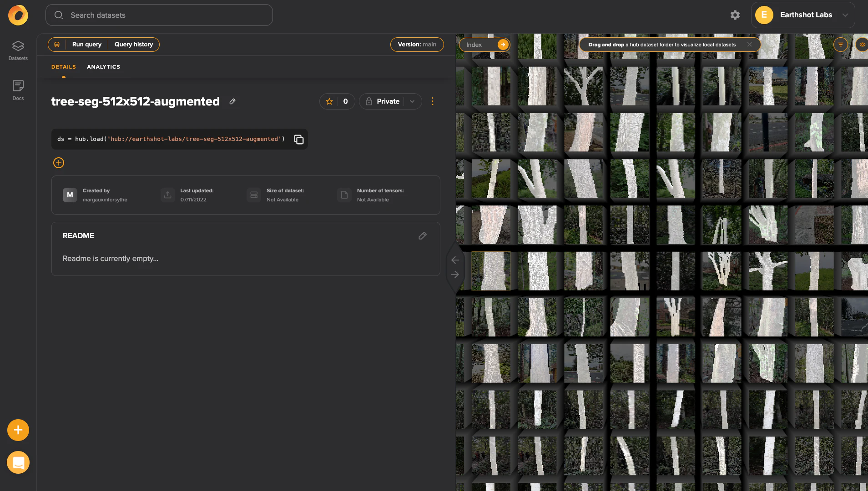Select the DETAILS tab
Screen dimensions: 868x491
pos(63,67)
